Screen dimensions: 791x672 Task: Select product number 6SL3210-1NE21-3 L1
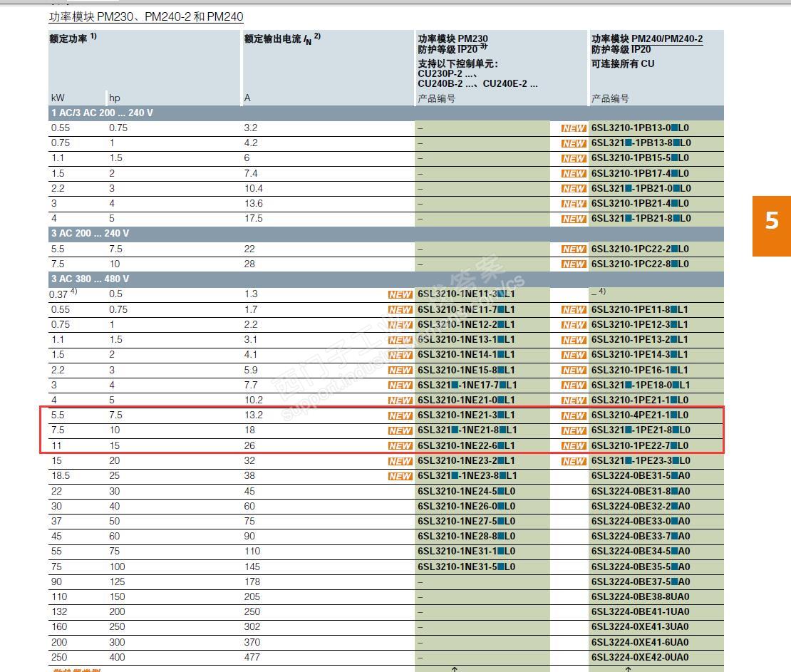(x=467, y=415)
